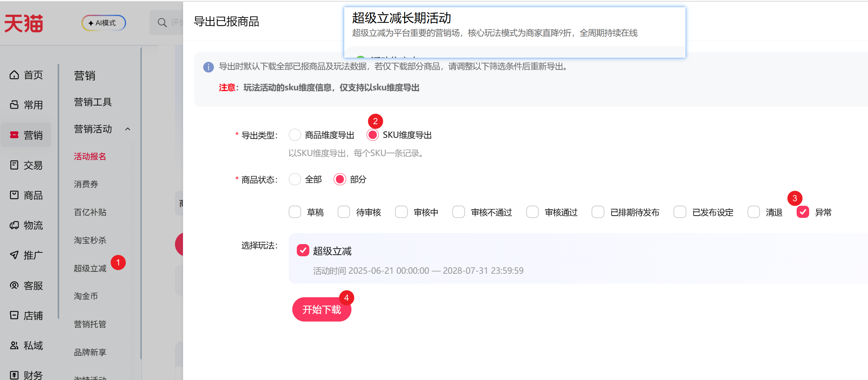
Task: Click the 推广 paper plane icon
Action: (14, 255)
